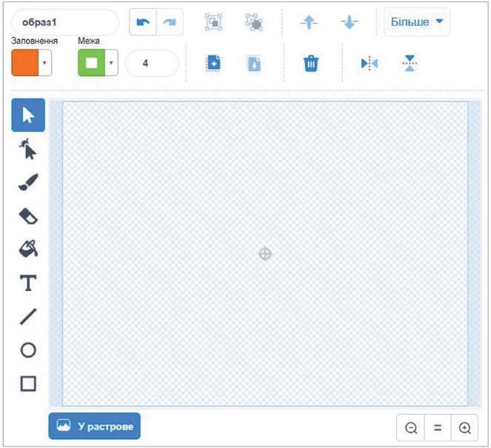Reset canvas zoom with equals button
This screenshot has width=491, height=448.
pos(438,428)
